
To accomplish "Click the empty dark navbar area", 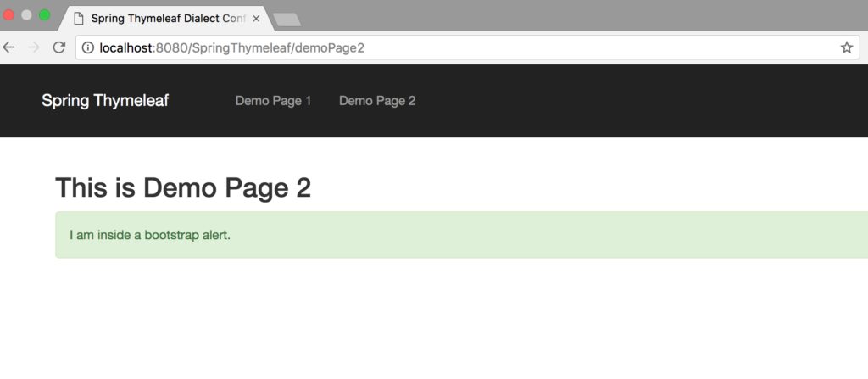I will pyautogui.click(x=636, y=101).
